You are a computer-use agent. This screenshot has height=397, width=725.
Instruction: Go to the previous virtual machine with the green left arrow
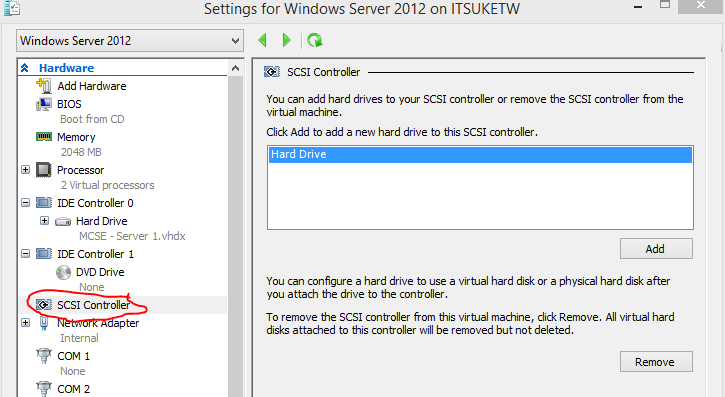pos(263,40)
